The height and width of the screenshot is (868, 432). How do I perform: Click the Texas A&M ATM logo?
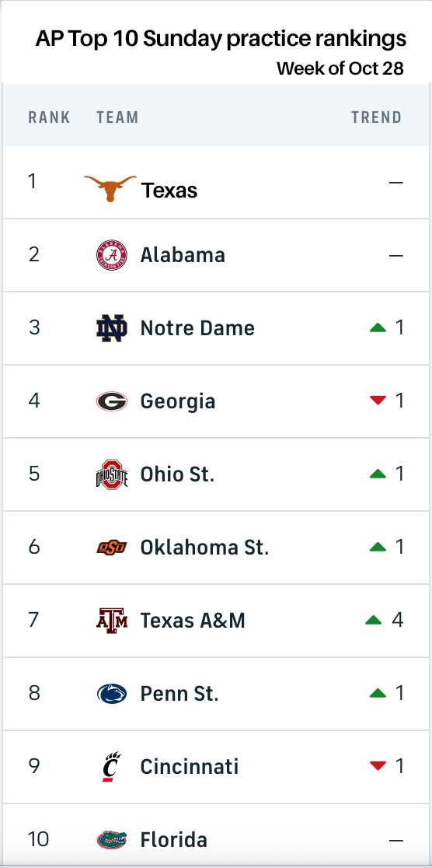point(112,620)
